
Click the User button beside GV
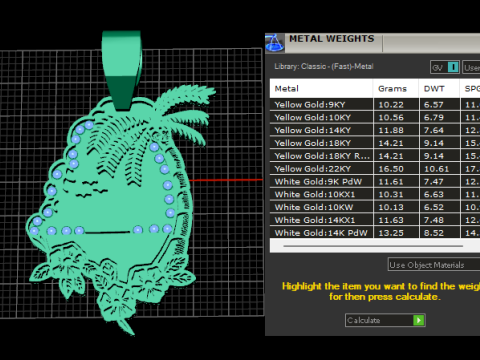click(471, 67)
